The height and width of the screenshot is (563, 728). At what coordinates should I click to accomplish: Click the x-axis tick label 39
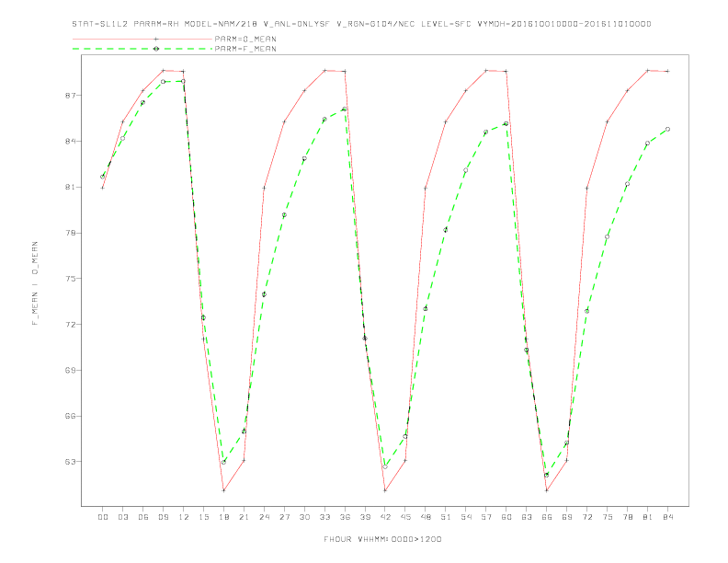click(365, 517)
